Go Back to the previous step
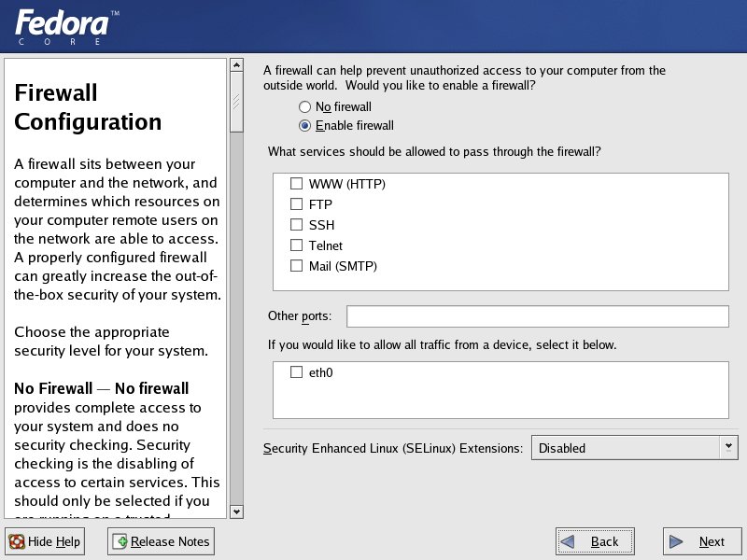Viewport: 747px width, 560px height. point(595,541)
